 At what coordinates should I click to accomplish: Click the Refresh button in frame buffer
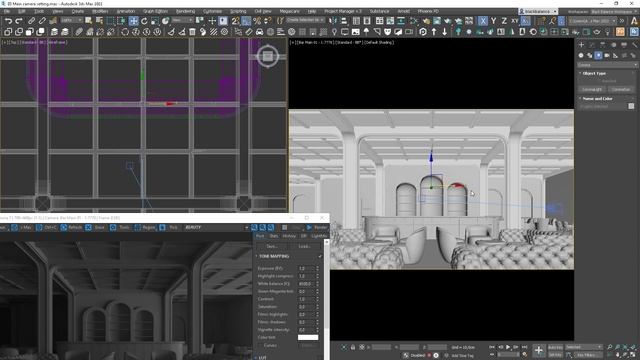(x=71, y=227)
